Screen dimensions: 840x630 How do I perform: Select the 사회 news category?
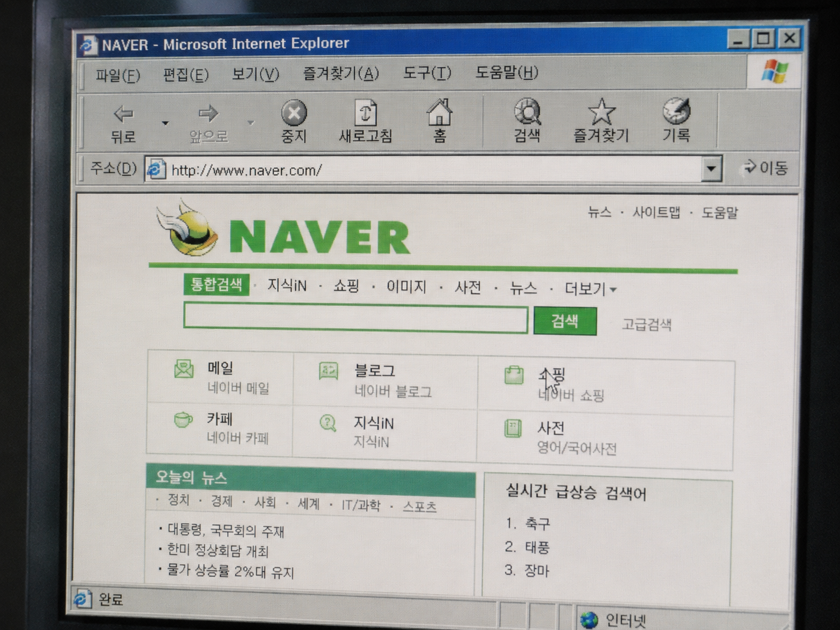click(x=265, y=502)
